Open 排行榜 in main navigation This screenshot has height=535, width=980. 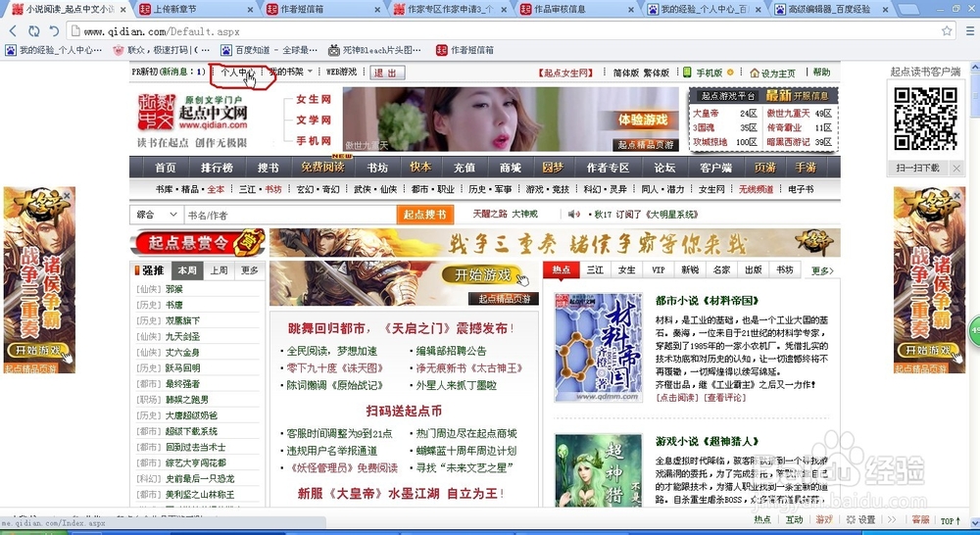[x=217, y=168]
